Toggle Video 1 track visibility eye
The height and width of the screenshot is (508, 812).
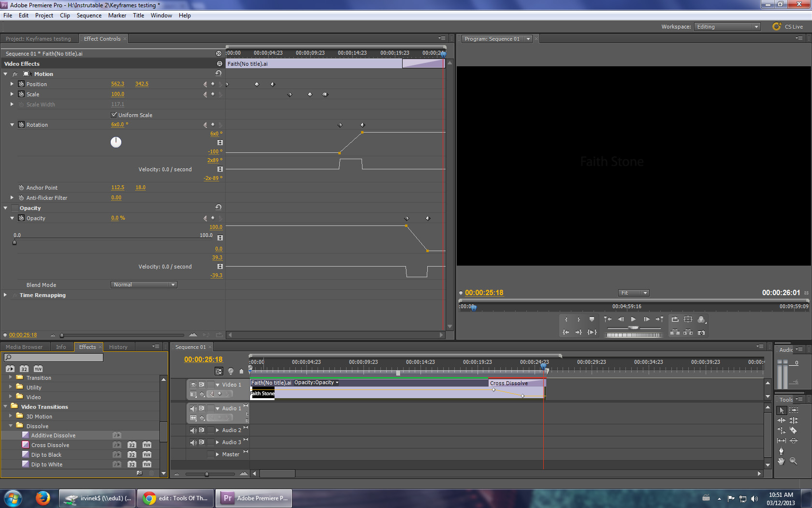pyautogui.click(x=193, y=385)
